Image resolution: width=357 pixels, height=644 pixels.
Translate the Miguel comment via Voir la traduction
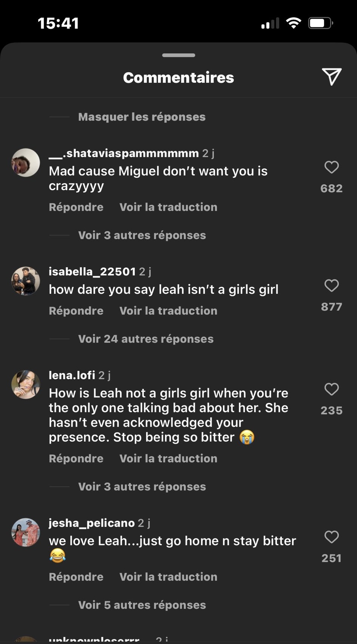pos(168,207)
